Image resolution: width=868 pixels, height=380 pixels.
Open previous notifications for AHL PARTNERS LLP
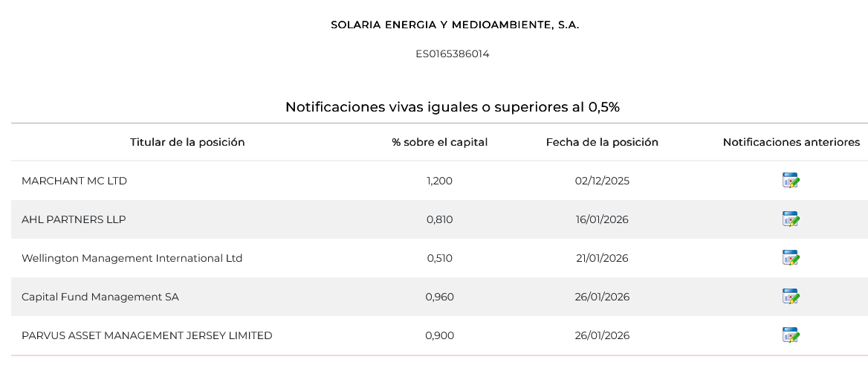coord(791,219)
